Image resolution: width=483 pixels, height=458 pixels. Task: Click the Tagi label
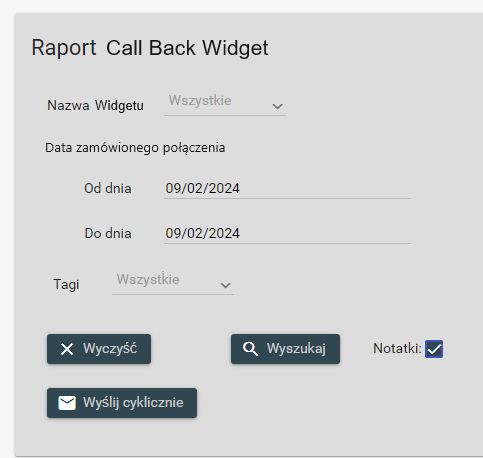[x=66, y=285]
